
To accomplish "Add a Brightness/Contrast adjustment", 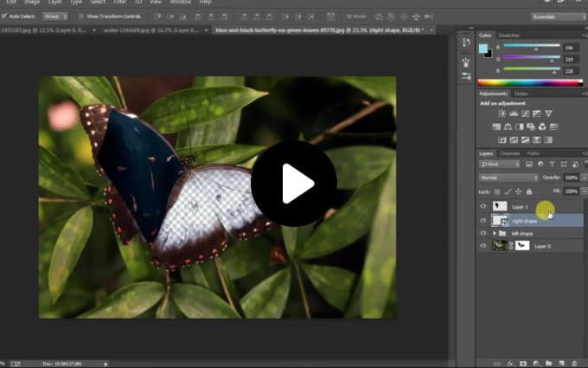I will 502,113.
